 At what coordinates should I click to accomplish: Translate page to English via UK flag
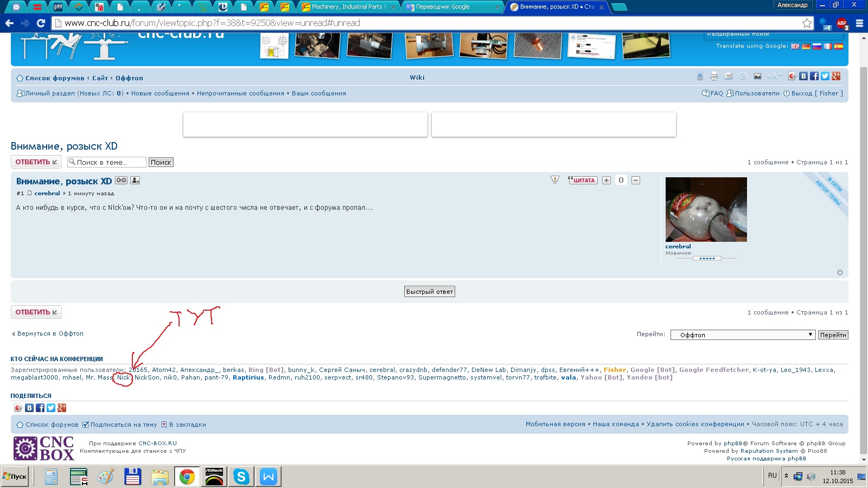[795, 46]
